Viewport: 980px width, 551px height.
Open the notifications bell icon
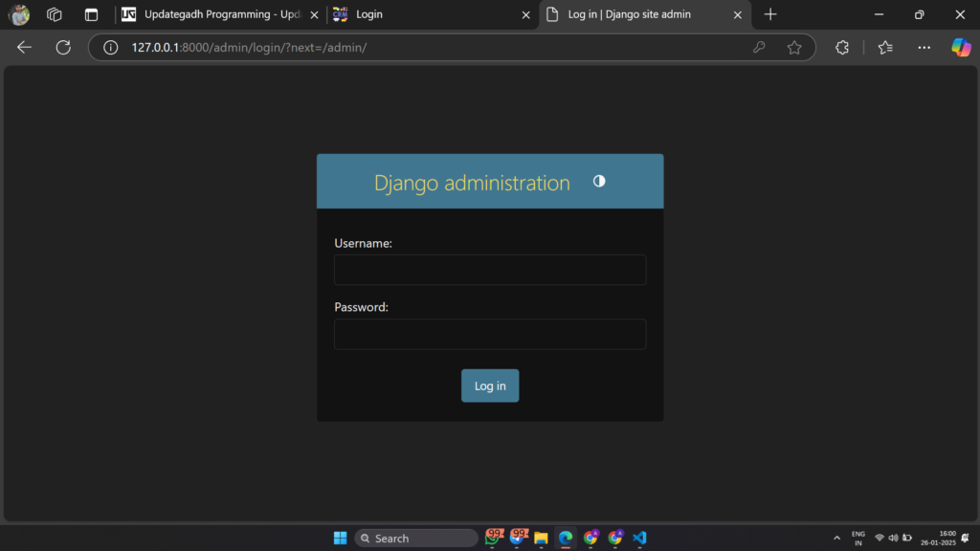point(965,538)
